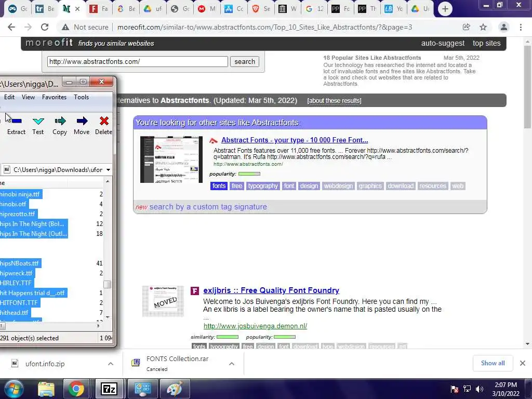Open the 7-Zip Edit menu
532x399 pixels.
pos(9,97)
